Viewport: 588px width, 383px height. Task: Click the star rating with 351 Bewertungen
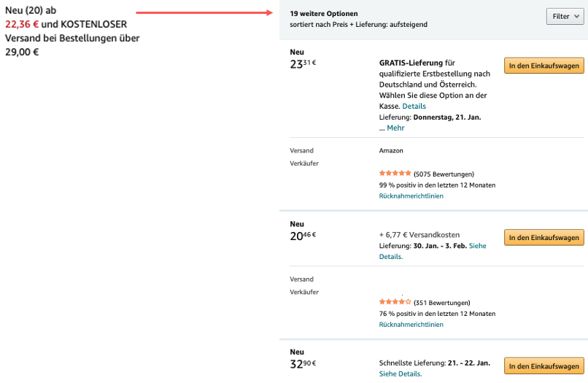coord(395,302)
